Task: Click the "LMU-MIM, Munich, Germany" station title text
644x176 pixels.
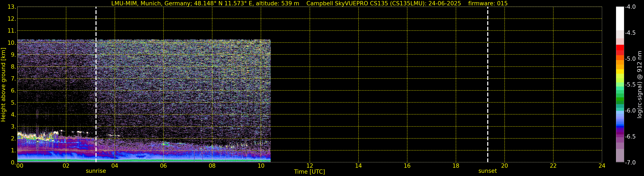Action: (x=152, y=3)
